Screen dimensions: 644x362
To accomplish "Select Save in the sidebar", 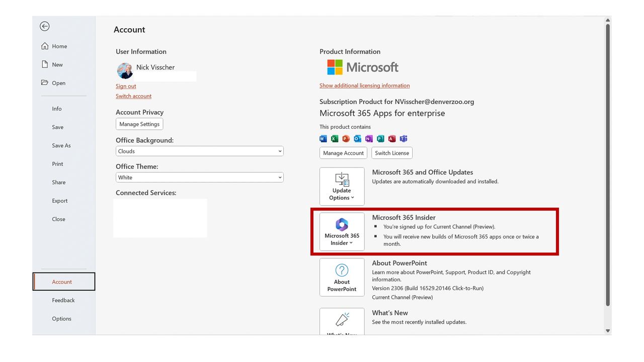I will tap(58, 127).
